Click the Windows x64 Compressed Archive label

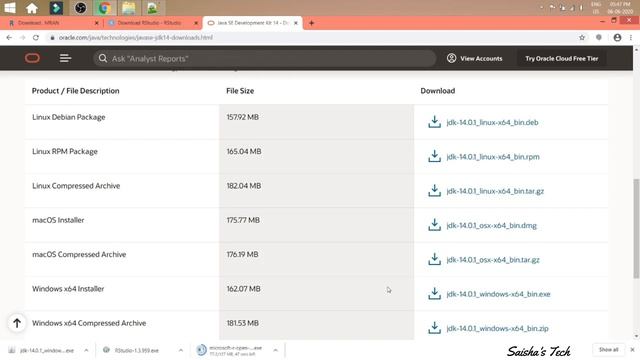click(x=89, y=323)
